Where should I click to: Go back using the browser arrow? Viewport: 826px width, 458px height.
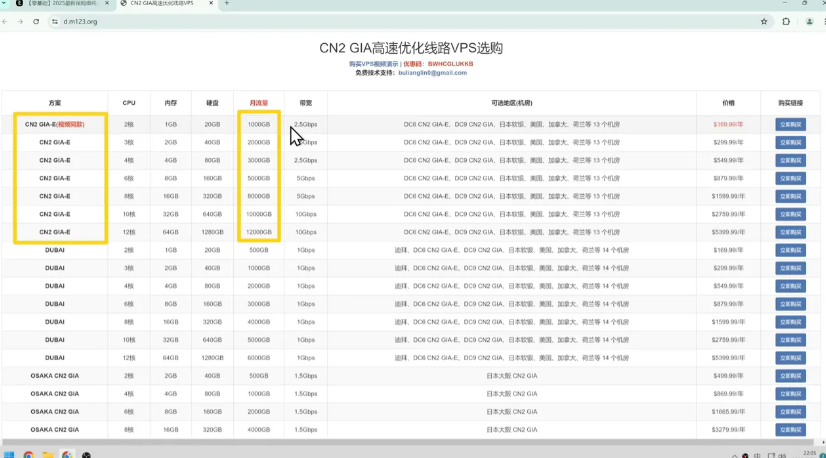5,22
